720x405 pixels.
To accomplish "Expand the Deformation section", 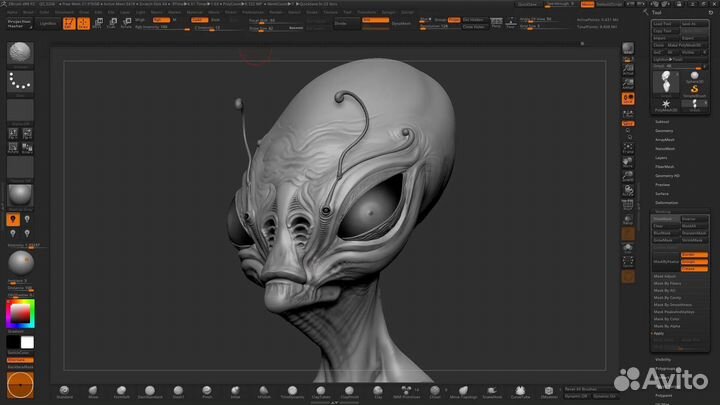I will tap(665, 202).
